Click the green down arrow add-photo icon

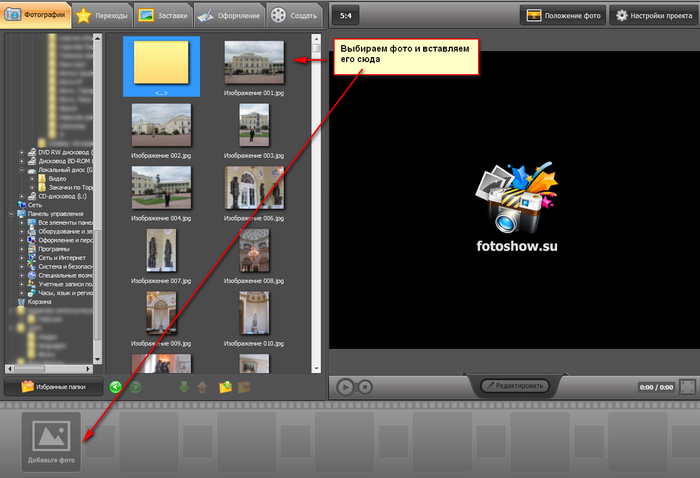[x=184, y=387]
